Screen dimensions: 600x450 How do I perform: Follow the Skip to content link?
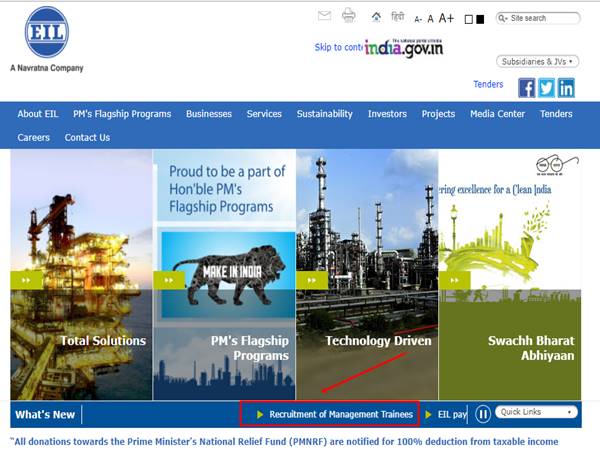(339, 47)
